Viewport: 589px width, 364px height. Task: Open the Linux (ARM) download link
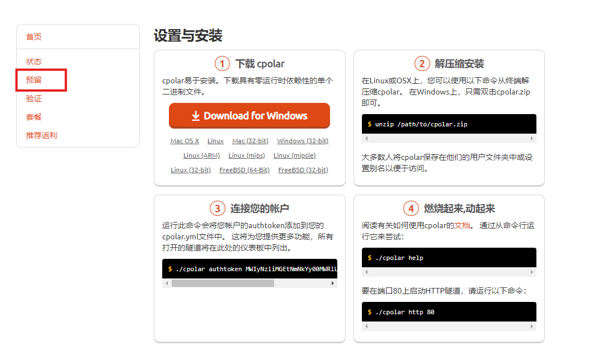[201, 155]
